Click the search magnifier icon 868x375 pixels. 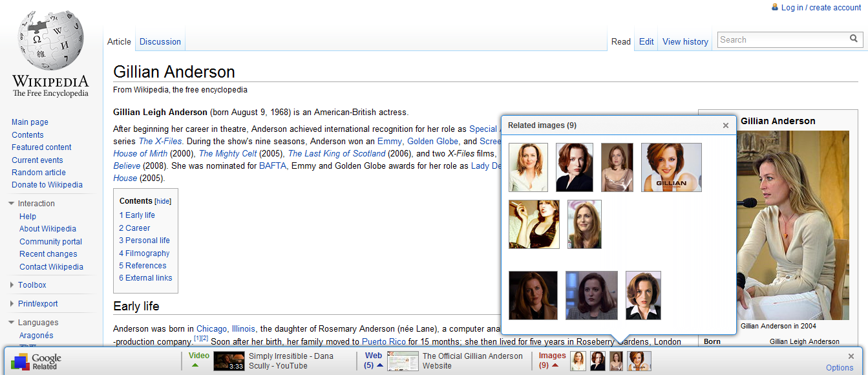coord(854,39)
